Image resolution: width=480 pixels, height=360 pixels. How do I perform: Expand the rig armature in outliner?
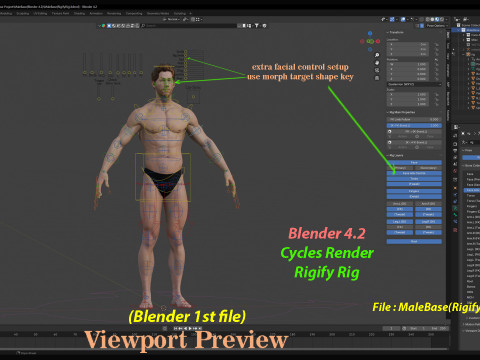coord(464,54)
